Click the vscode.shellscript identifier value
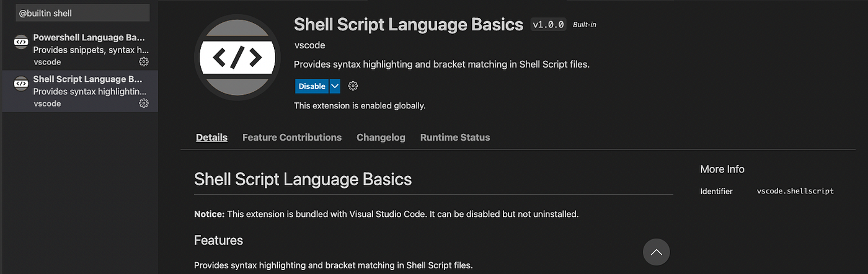 point(795,191)
